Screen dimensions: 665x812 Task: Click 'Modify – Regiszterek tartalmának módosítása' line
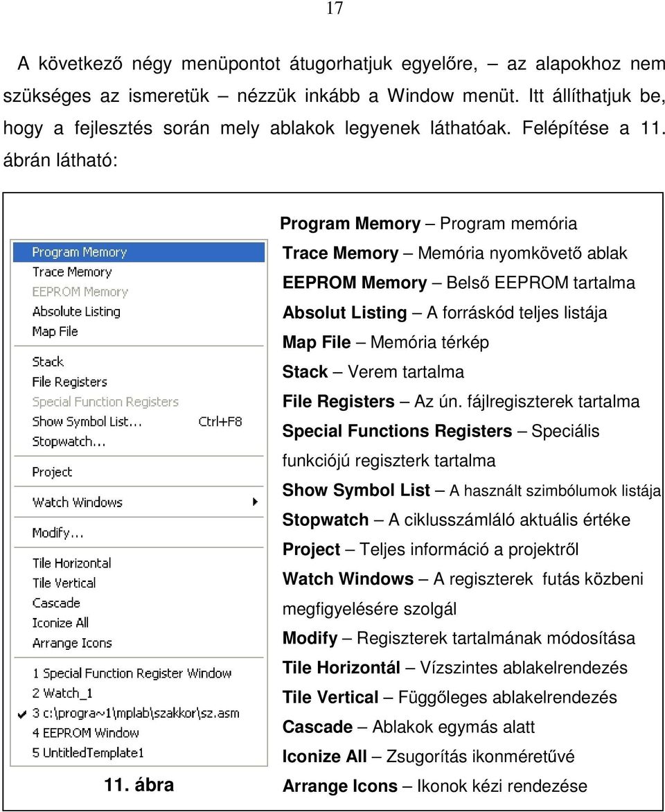(459, 638)
